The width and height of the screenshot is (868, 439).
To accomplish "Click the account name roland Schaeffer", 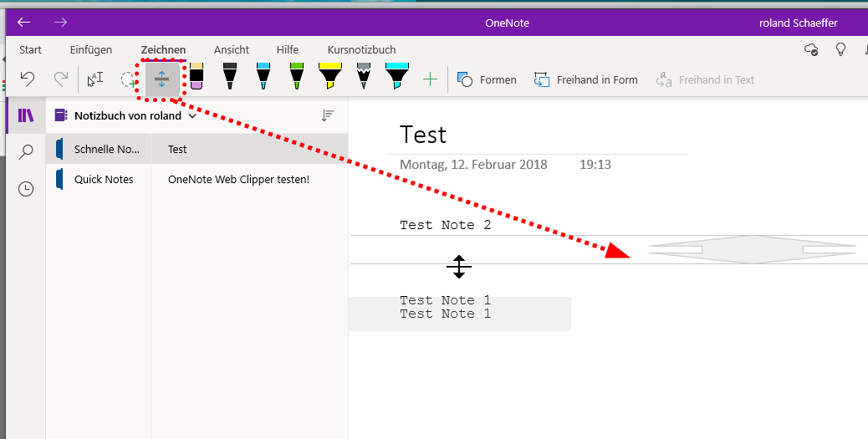I will click(799, 23).
